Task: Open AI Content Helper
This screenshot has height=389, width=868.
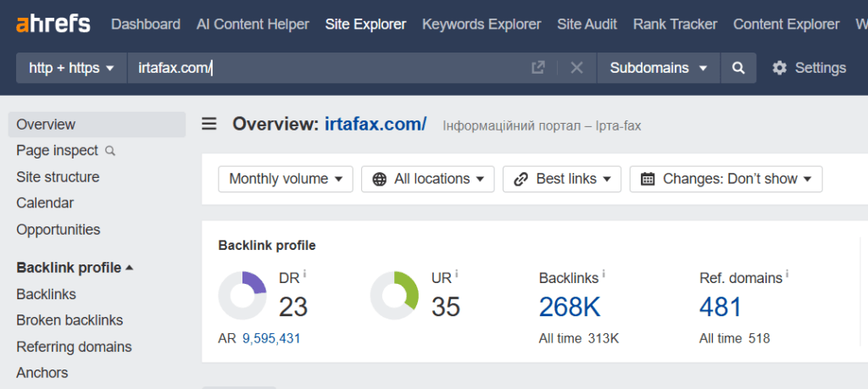Action: pos(253,25)
